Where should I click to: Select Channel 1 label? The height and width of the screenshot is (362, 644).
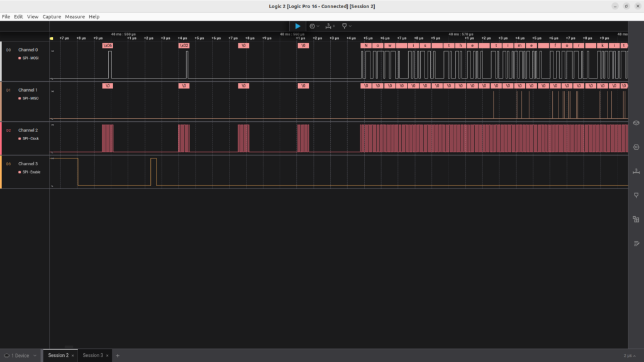click(x=28, y=90)
